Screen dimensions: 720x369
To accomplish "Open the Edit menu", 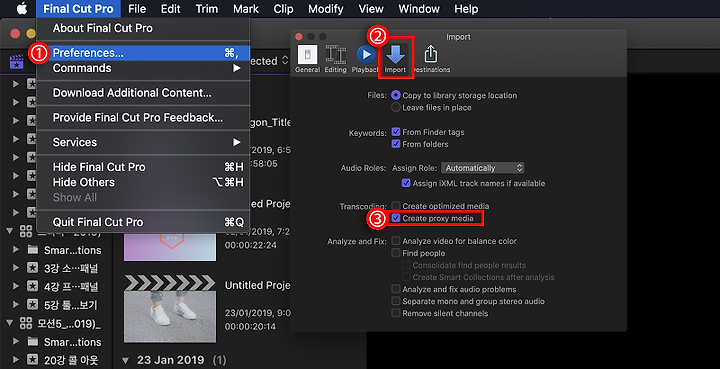I will tap(170, 9).
